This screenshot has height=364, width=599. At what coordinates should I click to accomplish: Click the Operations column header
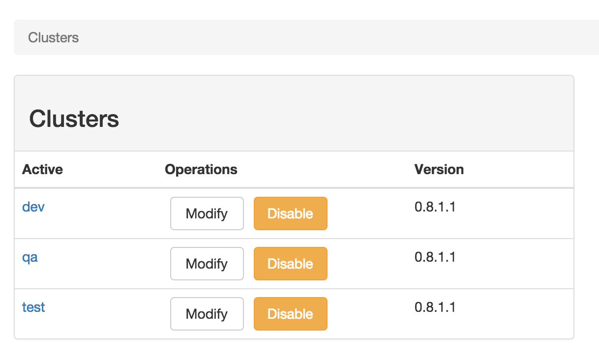[201, 169]
